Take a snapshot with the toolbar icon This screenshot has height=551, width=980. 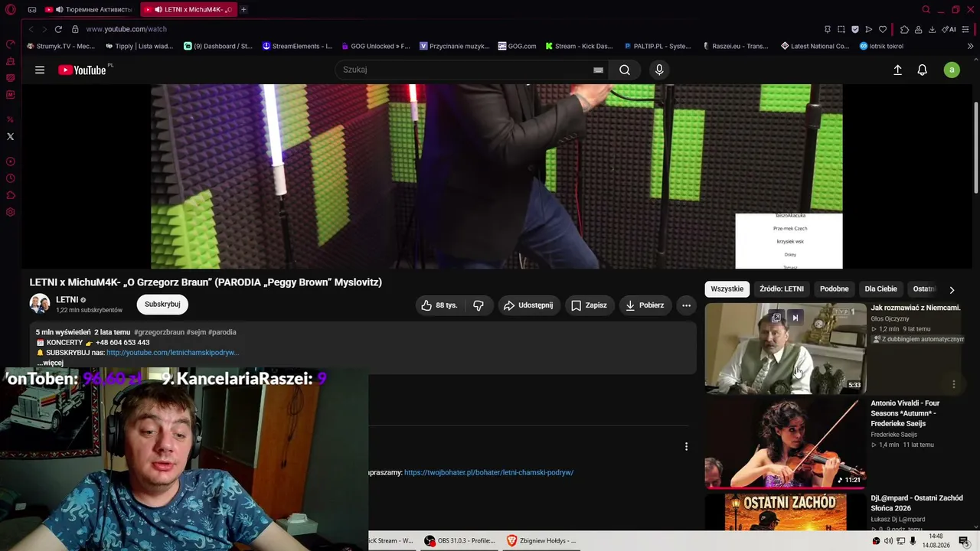[841, 29]
